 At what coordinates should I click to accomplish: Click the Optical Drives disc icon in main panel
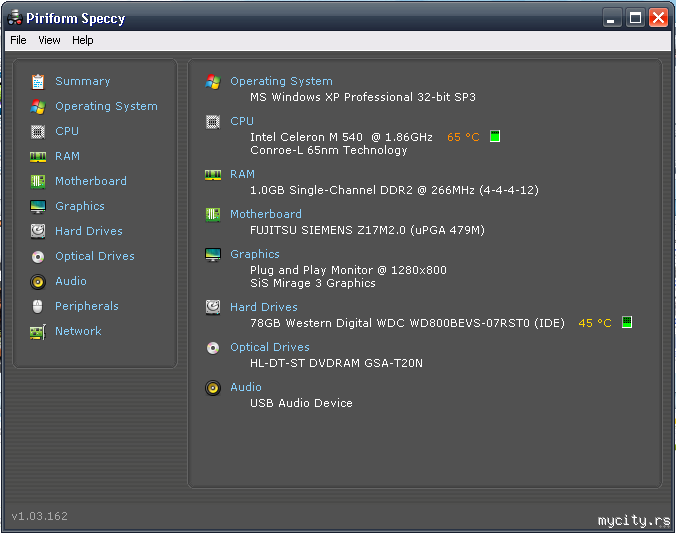coord(213,348)
